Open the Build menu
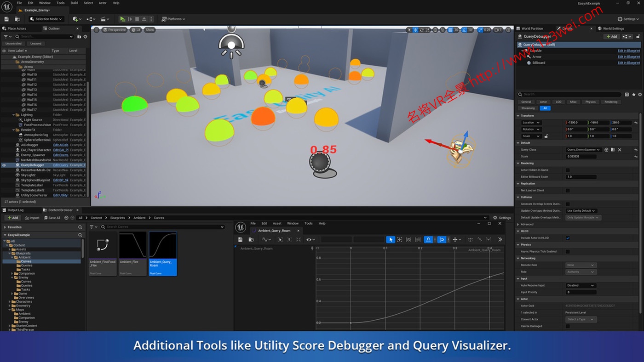Screen dimensions: 644x362 pos(74,3)
